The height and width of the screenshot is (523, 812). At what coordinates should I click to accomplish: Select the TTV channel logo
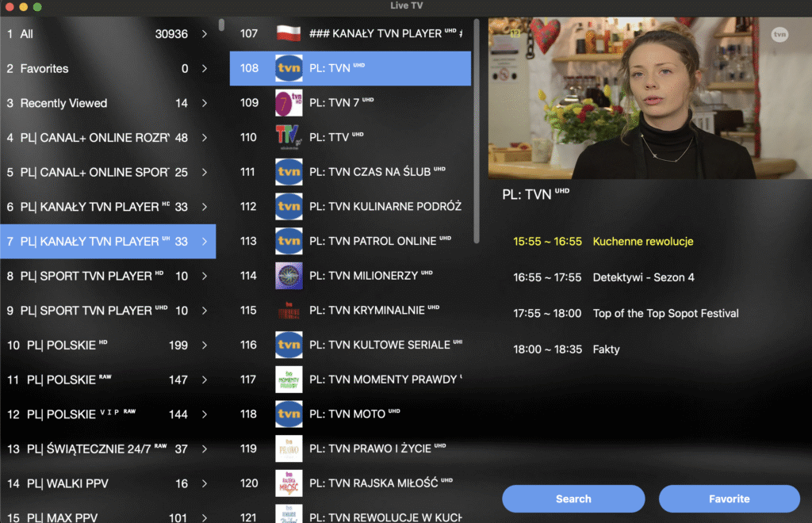click(x=288, y=137)
